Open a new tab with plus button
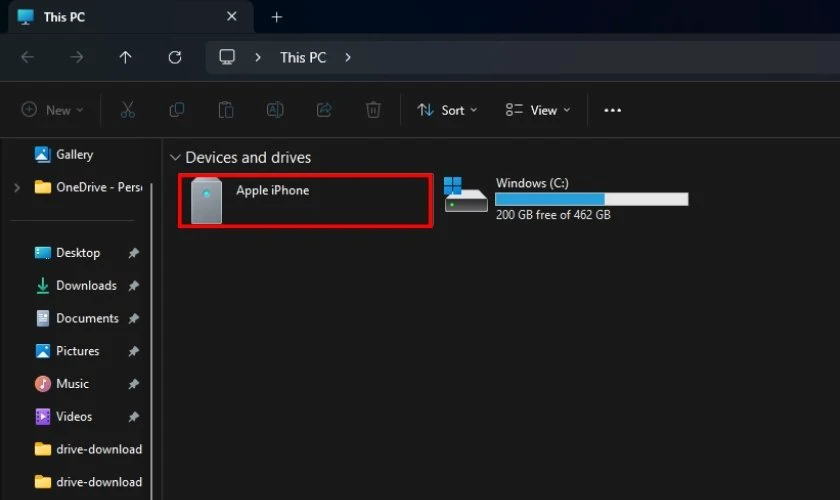This screenshot has width=840, height=500. pos(276,17)
